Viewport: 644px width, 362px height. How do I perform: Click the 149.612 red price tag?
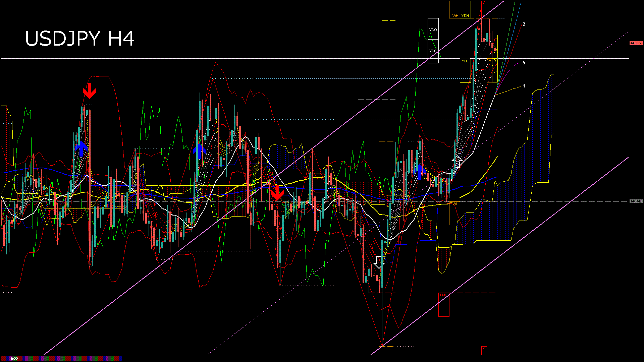pyautogui.click(x=636, y=43)
